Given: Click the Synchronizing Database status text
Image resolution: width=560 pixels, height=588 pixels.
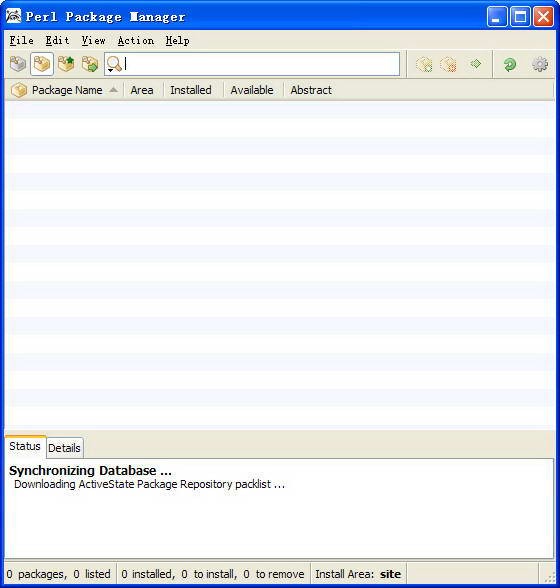Looking at the screenshot, I should [x=90, y=470].
